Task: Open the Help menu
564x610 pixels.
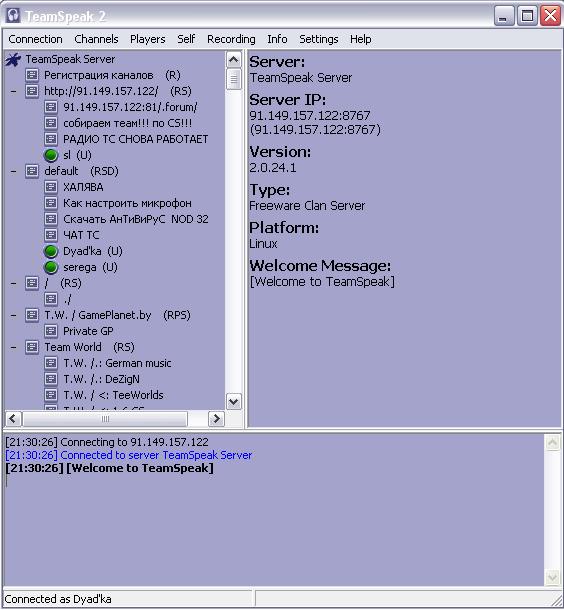Action: 360,39
